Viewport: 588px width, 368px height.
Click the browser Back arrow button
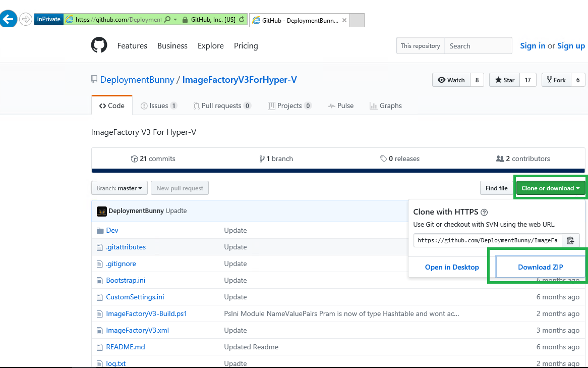pos(8,19)
